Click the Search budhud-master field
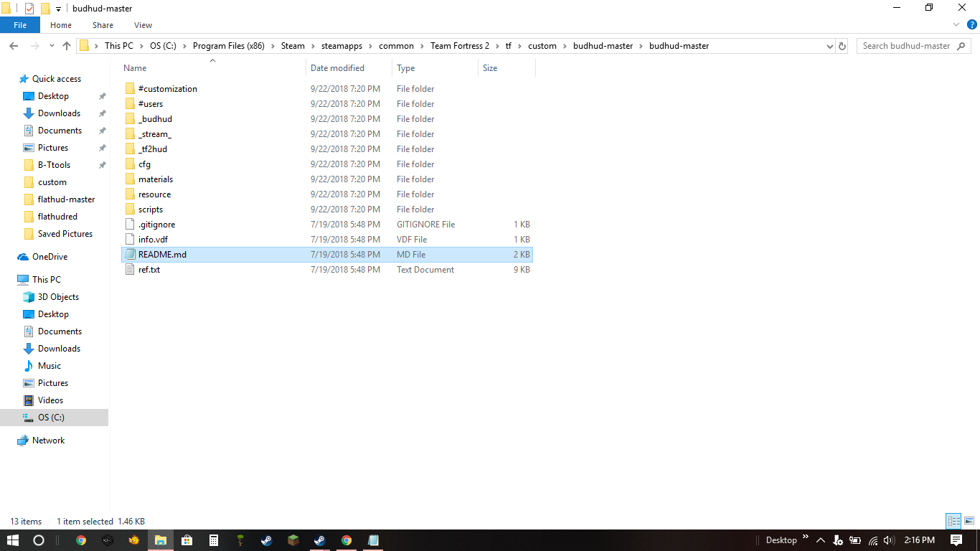980x551 pixels. (x=915, y=46)
